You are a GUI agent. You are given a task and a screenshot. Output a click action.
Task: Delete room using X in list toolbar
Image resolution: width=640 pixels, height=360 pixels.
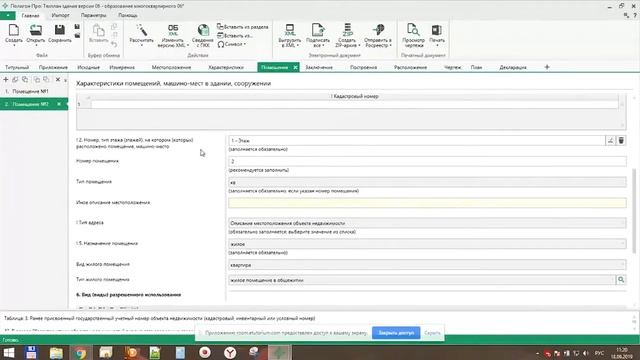coord(58,80)
